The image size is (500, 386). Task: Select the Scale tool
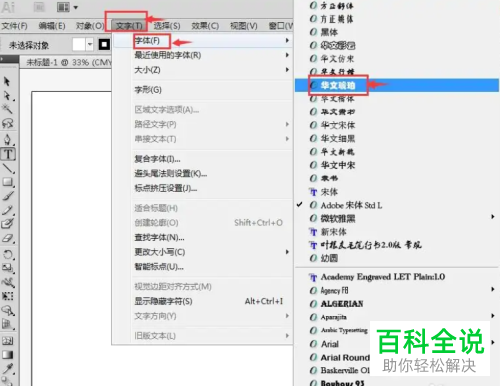click(8, 268)
